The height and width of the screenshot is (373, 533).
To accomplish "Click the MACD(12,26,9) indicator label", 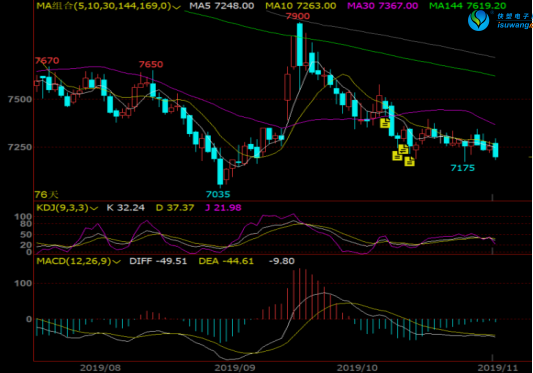I will pyautogui.click(x=74, y=261).
